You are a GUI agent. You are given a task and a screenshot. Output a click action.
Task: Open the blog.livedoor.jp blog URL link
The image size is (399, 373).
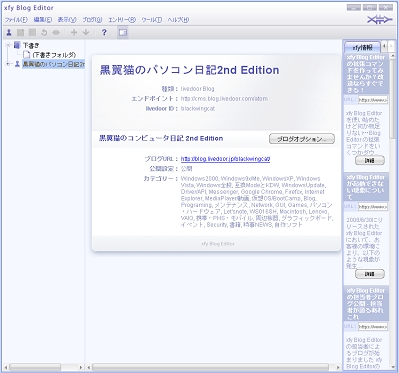tap(225, 159)
